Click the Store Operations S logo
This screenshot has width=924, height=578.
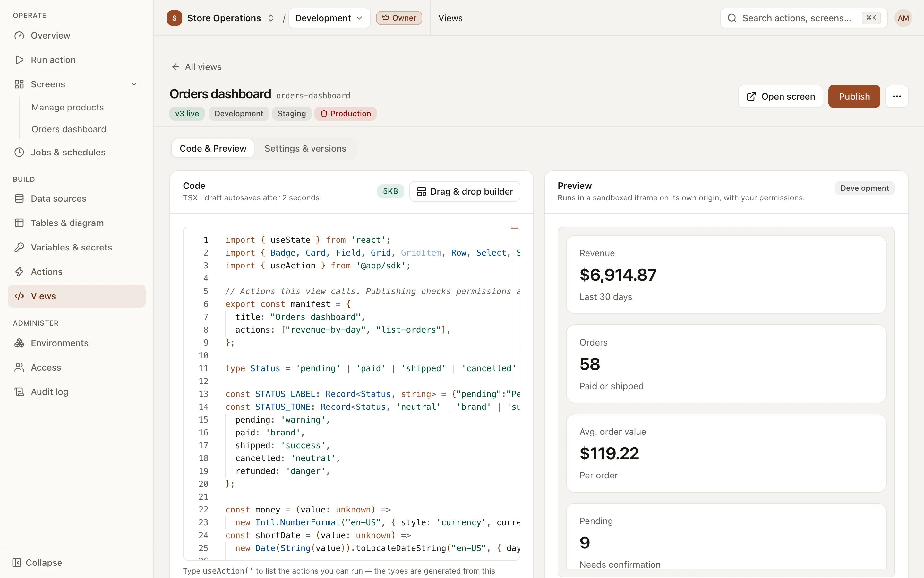point(175,18)
